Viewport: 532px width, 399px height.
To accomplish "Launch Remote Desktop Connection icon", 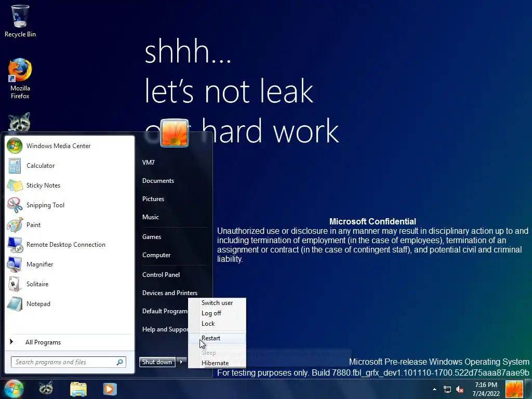I will [x=15, y=245].
